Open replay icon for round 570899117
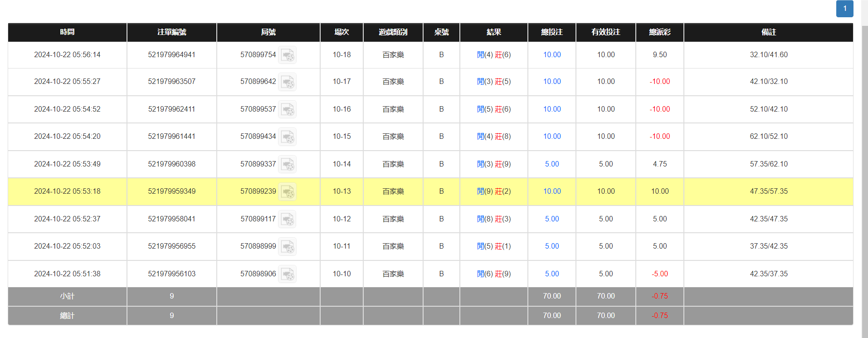868x338 pixels. tap(287, 219)
